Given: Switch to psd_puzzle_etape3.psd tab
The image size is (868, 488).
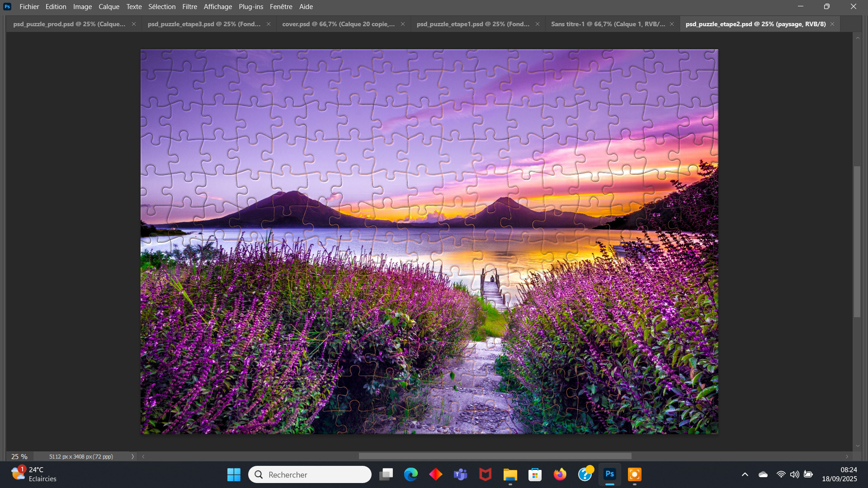Looking at the screenshot, I should point(204,24).
